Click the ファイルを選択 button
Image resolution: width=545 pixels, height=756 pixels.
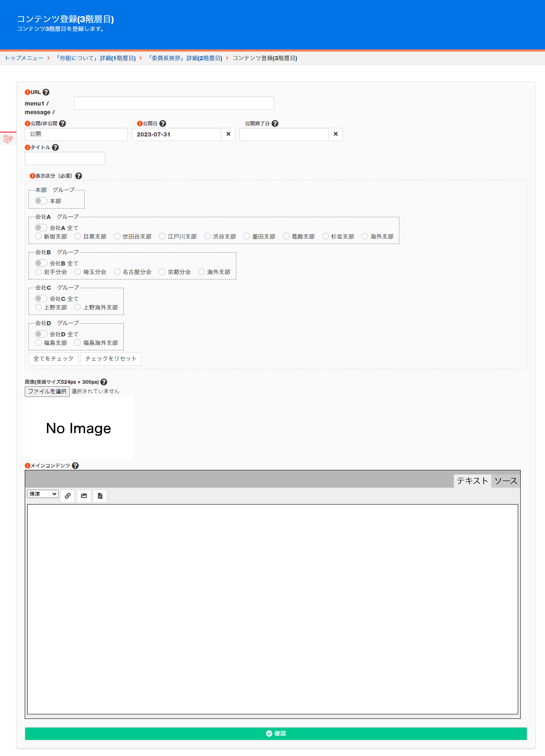point(47,391)
